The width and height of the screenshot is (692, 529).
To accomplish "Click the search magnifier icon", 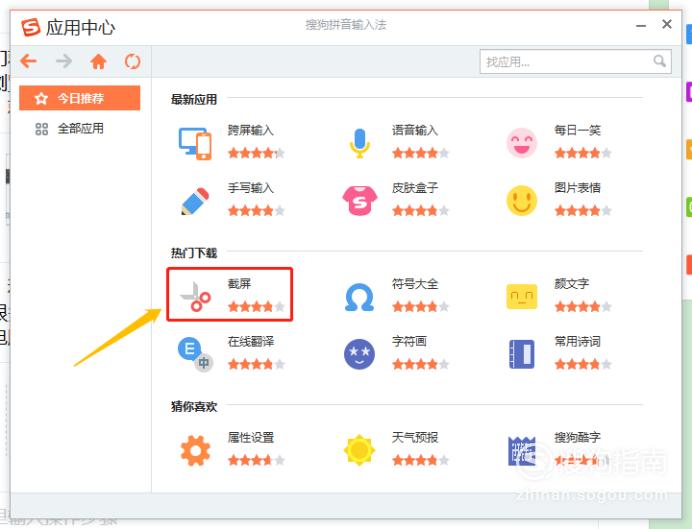I will [659, 61].
